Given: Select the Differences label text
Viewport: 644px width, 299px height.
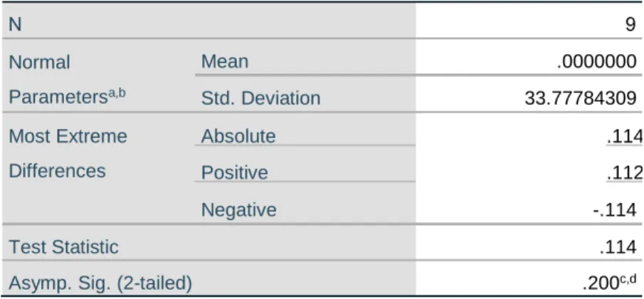Looking at the screenshot, I should pyautogui.click(x=57, y=171).
